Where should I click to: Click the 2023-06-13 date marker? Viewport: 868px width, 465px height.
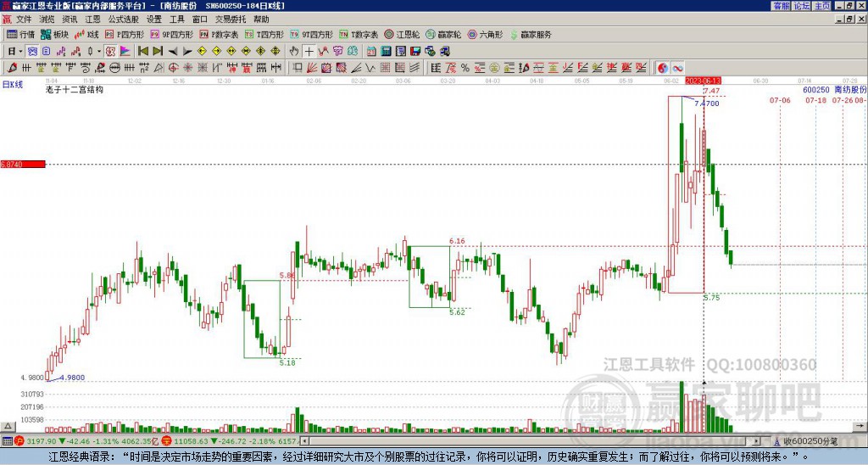click(x=703, y=81)
